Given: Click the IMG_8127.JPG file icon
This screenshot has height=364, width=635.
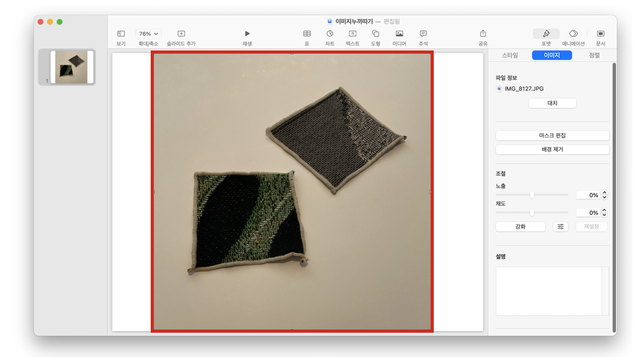Looking at the screenshot, I should click(x=499, y=89).
